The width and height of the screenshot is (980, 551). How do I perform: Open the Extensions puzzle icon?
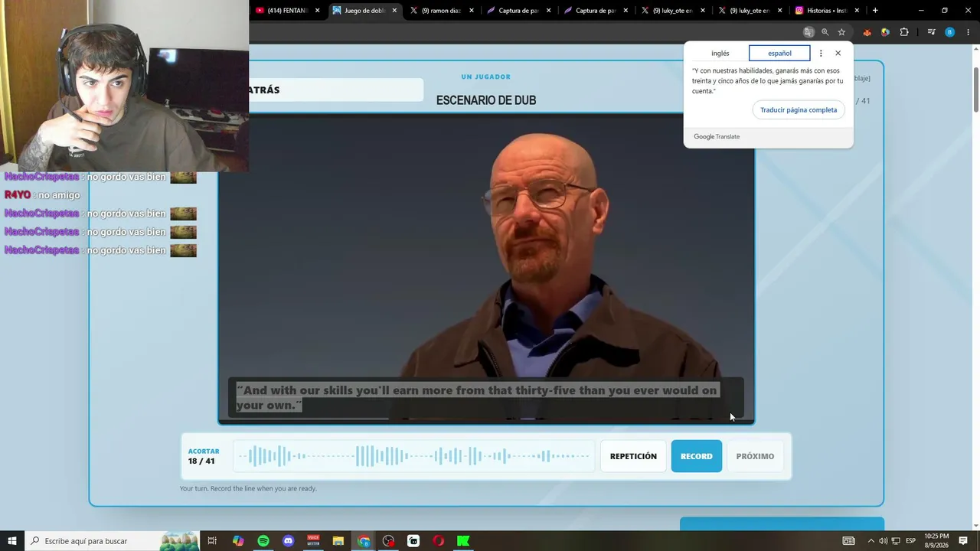point(904,32)
